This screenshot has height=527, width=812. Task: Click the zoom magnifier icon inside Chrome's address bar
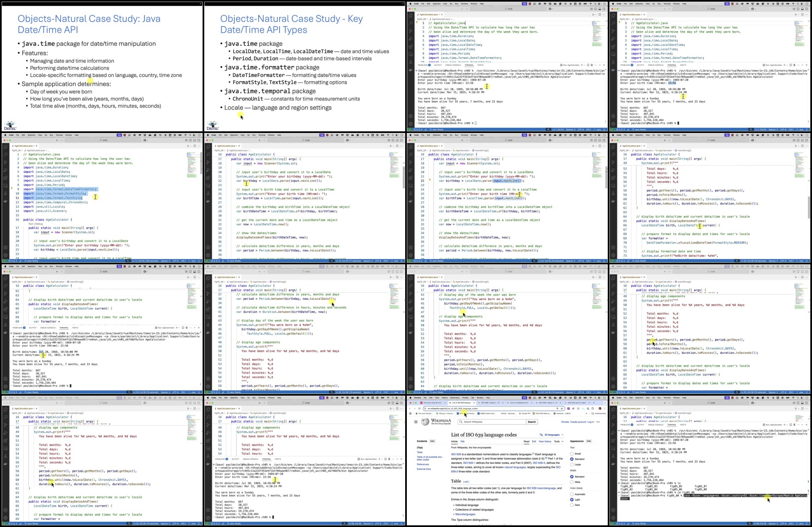pos(558,408)
